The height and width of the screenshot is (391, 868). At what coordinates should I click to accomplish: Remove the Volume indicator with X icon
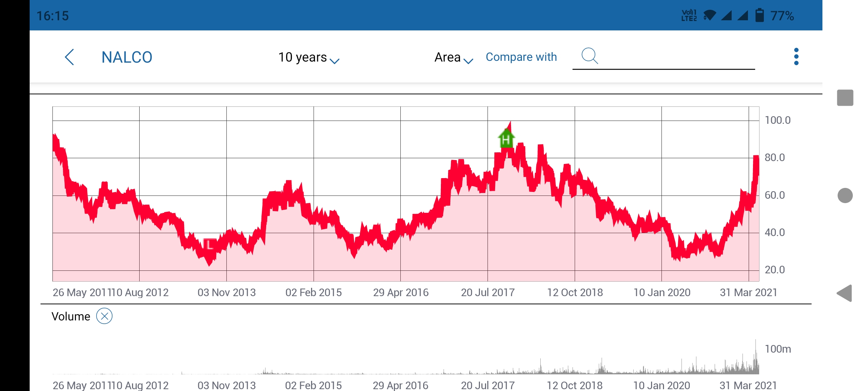click(x=104, y=316)
